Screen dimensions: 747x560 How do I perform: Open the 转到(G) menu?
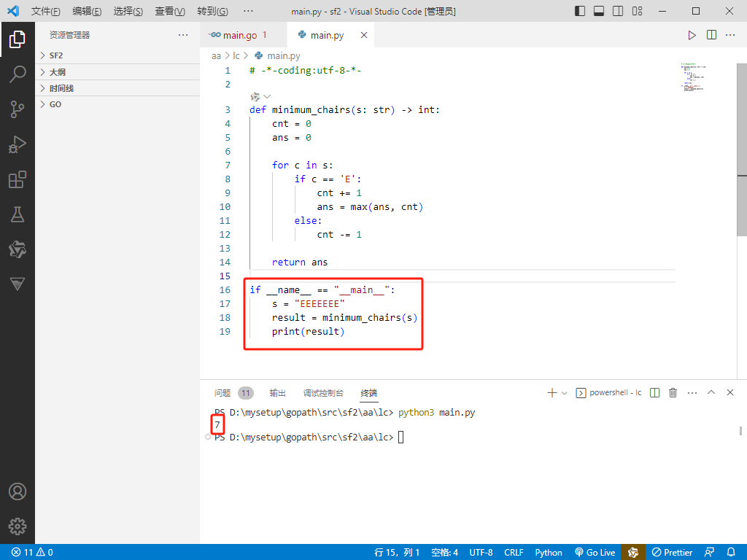tap(212, 11)
